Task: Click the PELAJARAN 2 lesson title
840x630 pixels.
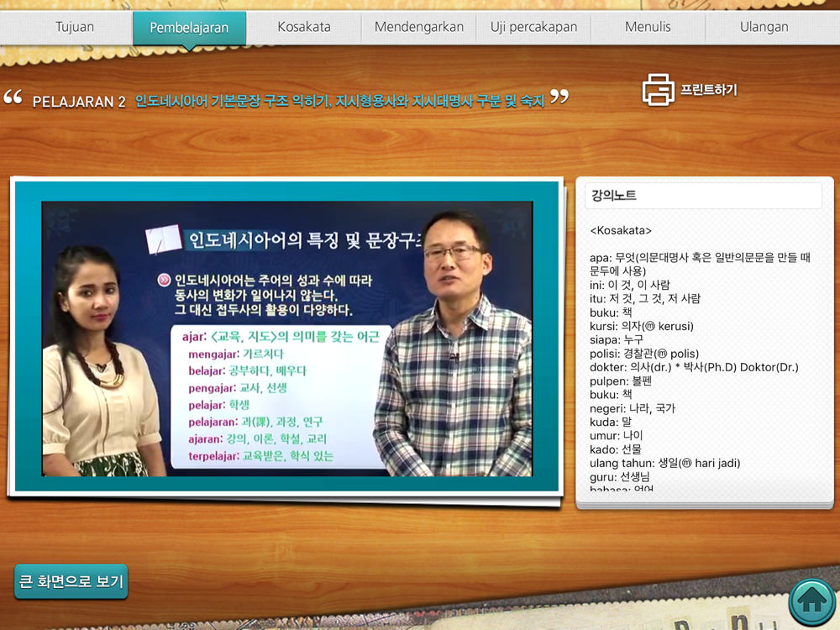Action: (x=79, y=102)
